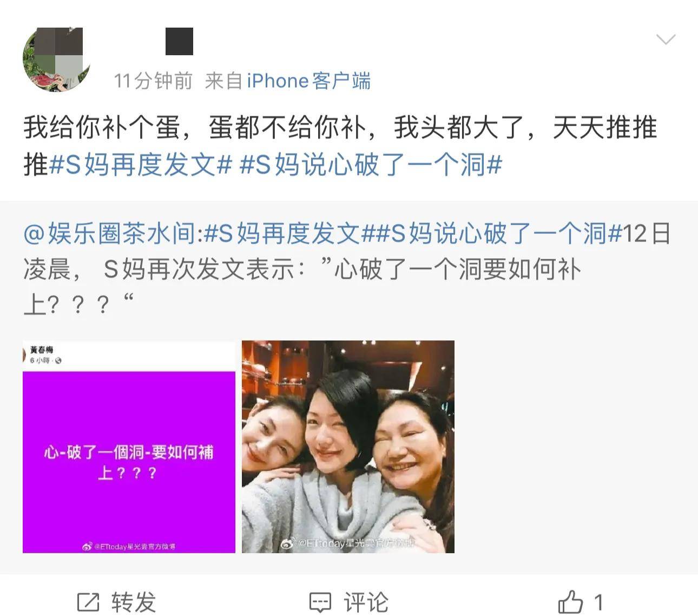Open the reposted original post text body
Screen dimensions: 698x616
point(347,269)
